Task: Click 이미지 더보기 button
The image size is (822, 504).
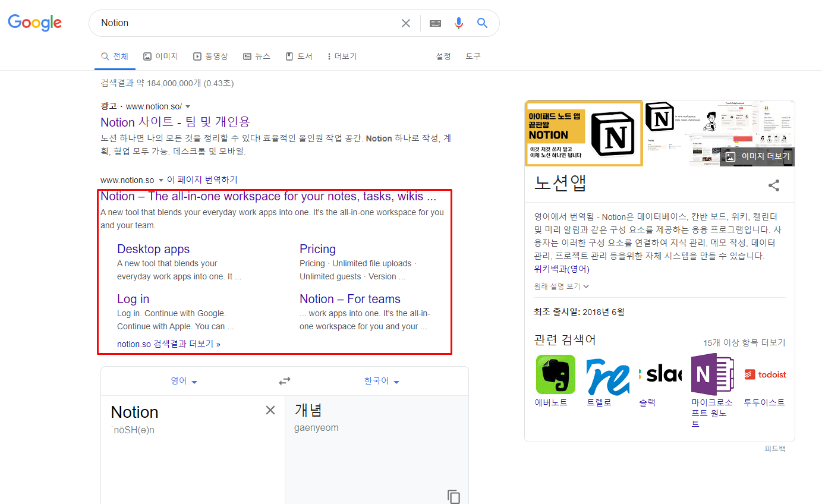Action: (757, 157)
